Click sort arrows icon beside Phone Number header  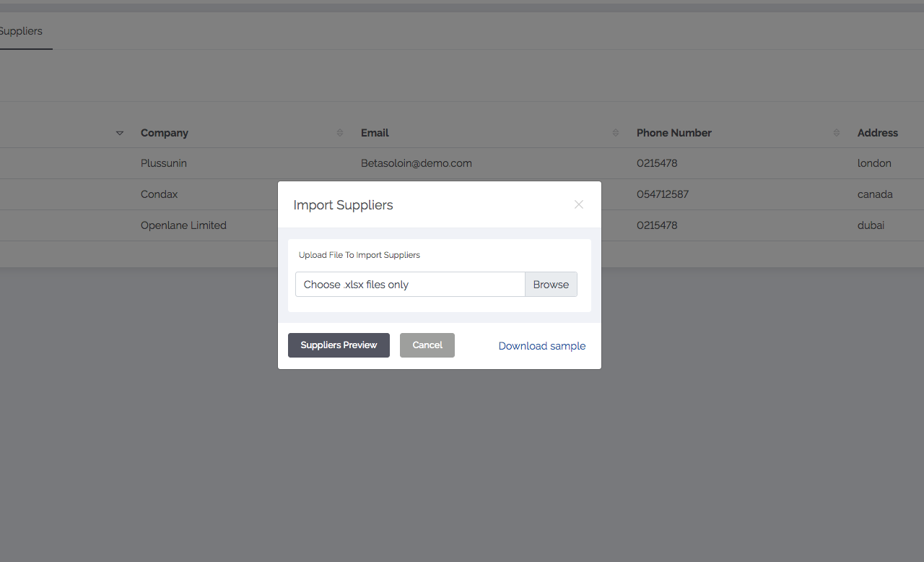pos(837,133)
